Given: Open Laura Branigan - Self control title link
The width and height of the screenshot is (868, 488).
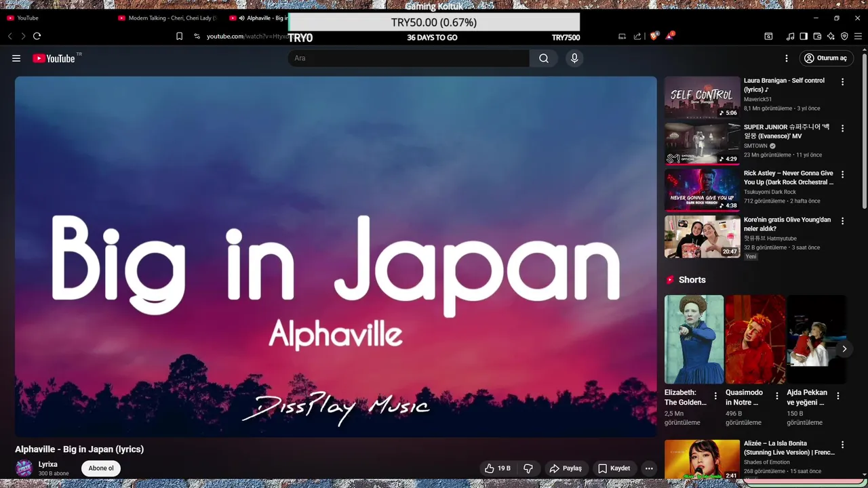Looking at the screenshot, I should point(784,85).
